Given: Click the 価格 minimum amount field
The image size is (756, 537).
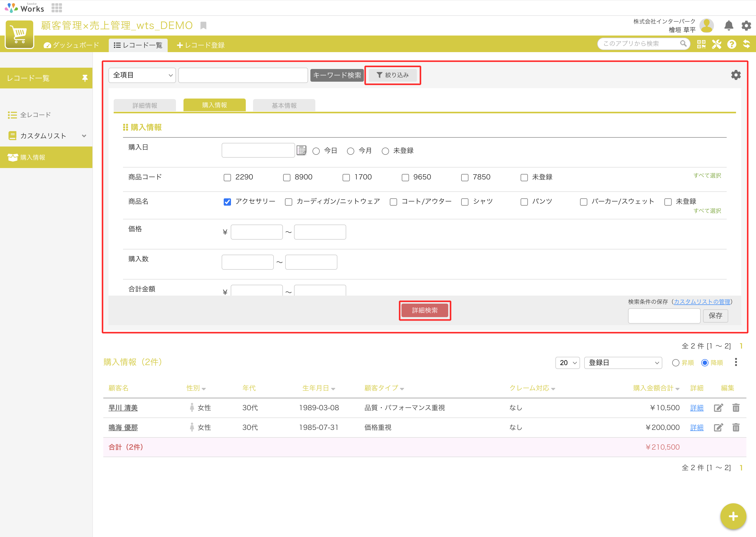Looking at the screenshot, I should [256, 232].
